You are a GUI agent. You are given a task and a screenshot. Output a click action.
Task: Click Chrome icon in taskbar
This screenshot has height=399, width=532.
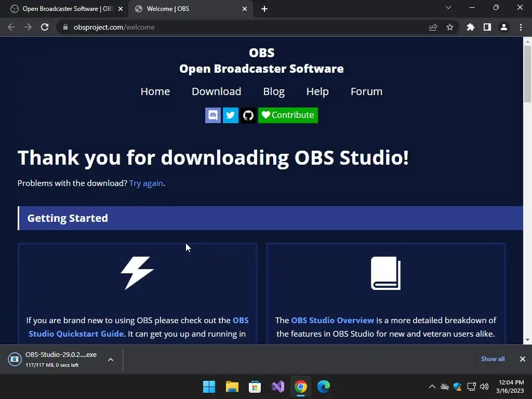click(x=301, y=387)
